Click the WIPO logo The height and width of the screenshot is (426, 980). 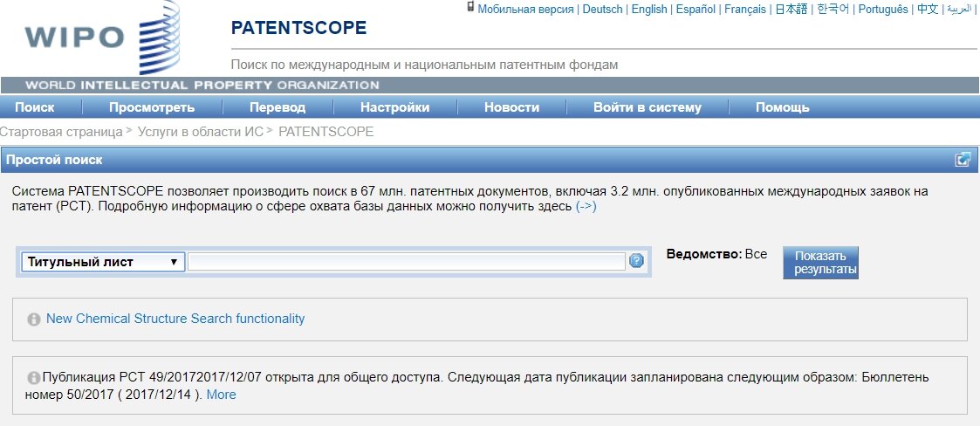click(102, 38)
